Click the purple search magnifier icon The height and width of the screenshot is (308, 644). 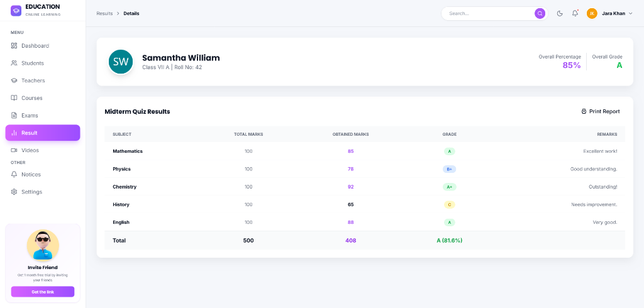pyautogui.click(x=540, y=13)
